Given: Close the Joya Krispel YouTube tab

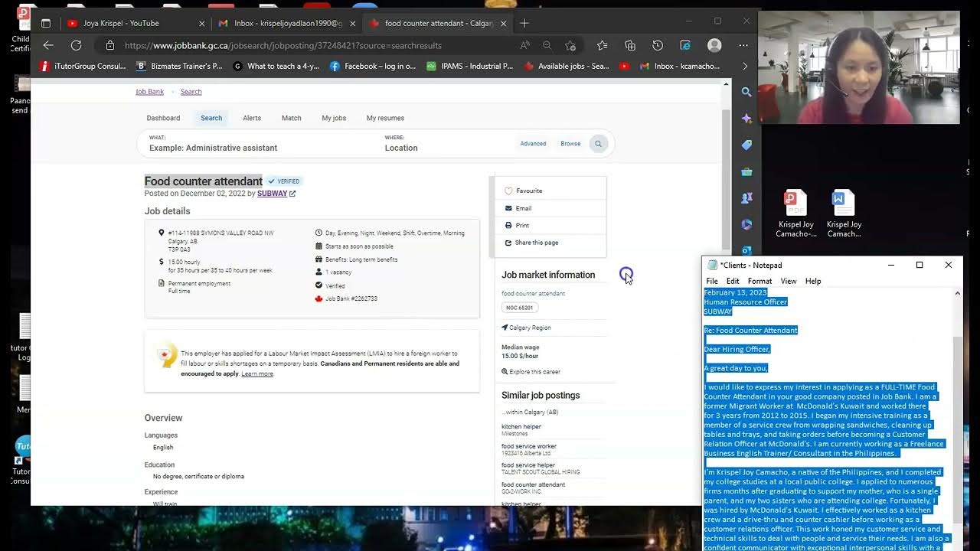Looking at the screenshot, I should tap(201, 23).
